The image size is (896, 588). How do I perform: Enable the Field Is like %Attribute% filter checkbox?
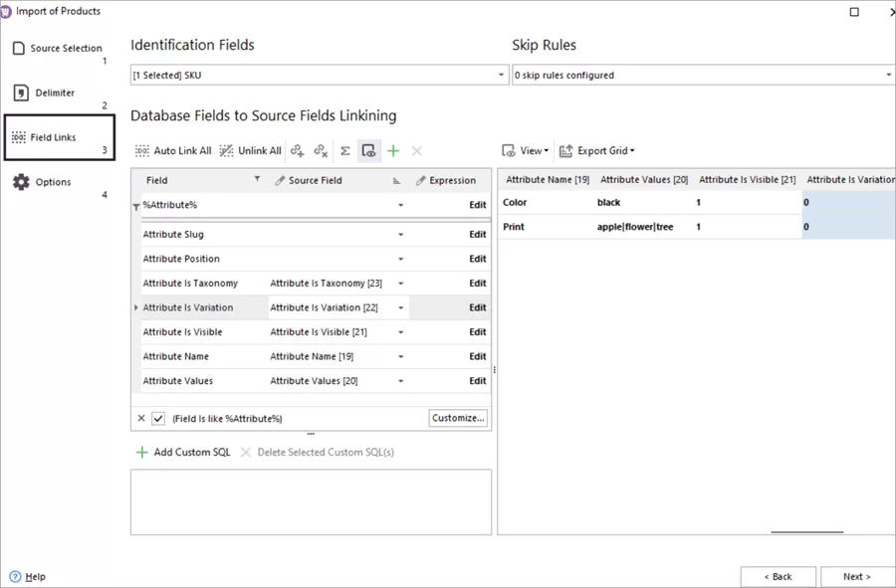coord(157,418)
